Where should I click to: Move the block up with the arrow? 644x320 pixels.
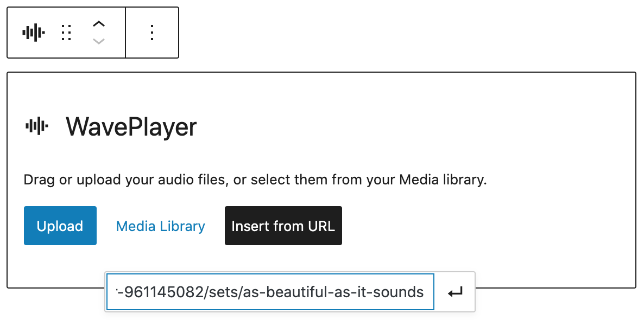[x=98, y=24]
